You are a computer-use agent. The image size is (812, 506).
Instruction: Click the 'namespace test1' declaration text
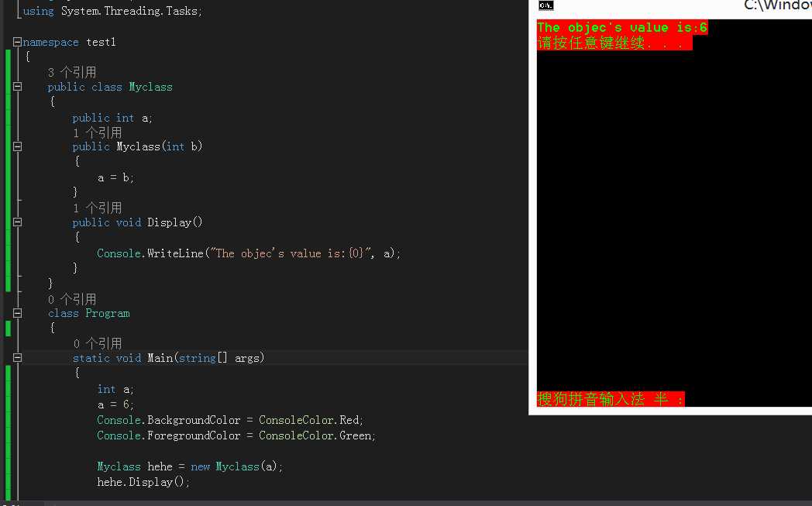point(70,42)
